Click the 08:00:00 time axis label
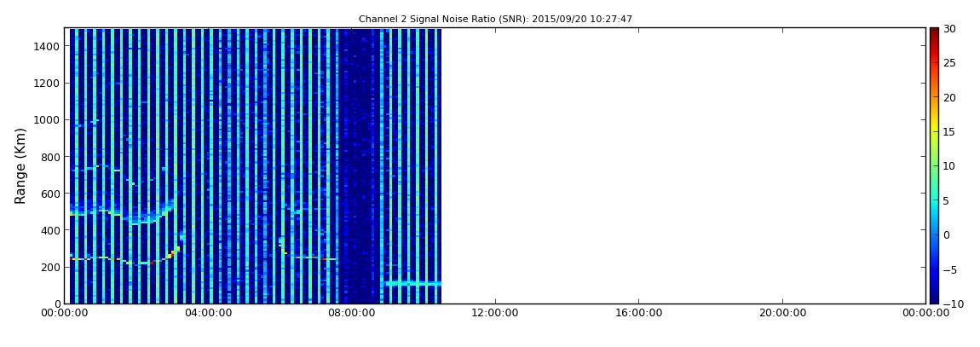Screen dimensions: 980x347 (350, 313)
